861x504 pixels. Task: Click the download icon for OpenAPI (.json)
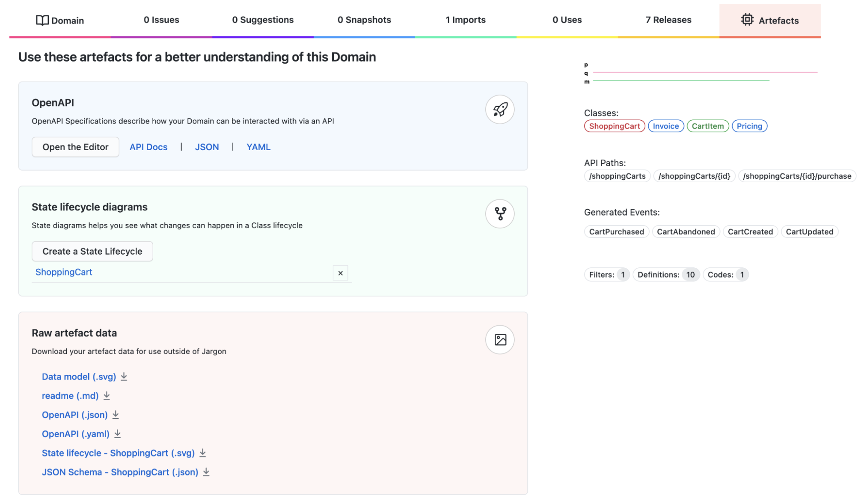(x=115, y=415)
